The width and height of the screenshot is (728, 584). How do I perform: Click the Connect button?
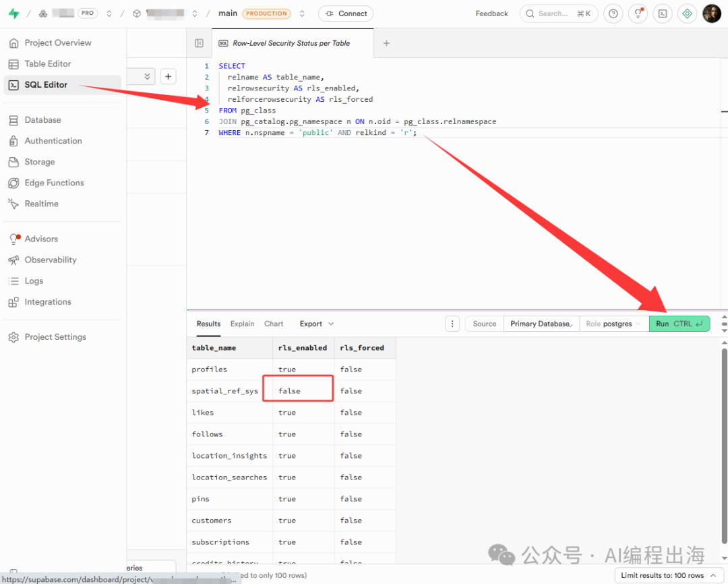[346, 13]
